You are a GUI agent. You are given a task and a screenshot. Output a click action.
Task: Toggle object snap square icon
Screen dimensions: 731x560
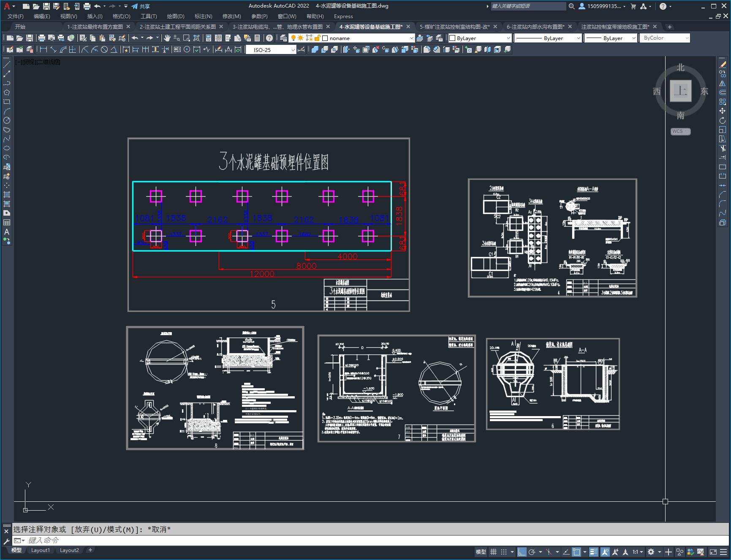pos(576,552)
